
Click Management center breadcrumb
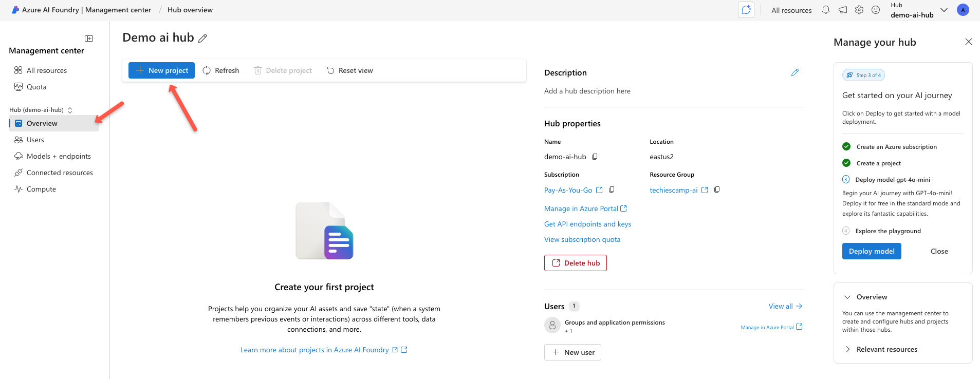coord(118,10)
